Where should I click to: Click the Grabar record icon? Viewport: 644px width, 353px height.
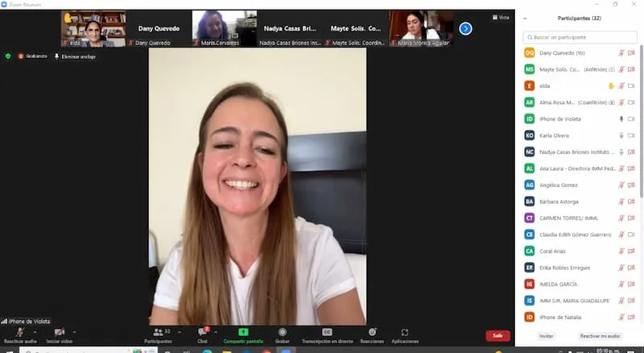pos(283,332)
